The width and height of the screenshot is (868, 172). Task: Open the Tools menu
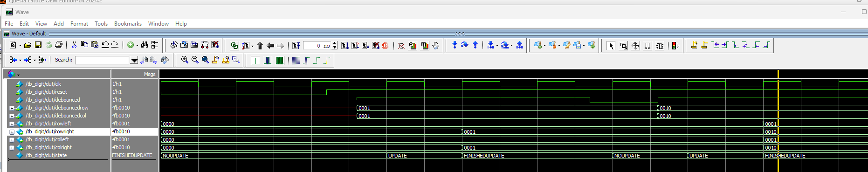pos(101,24)
